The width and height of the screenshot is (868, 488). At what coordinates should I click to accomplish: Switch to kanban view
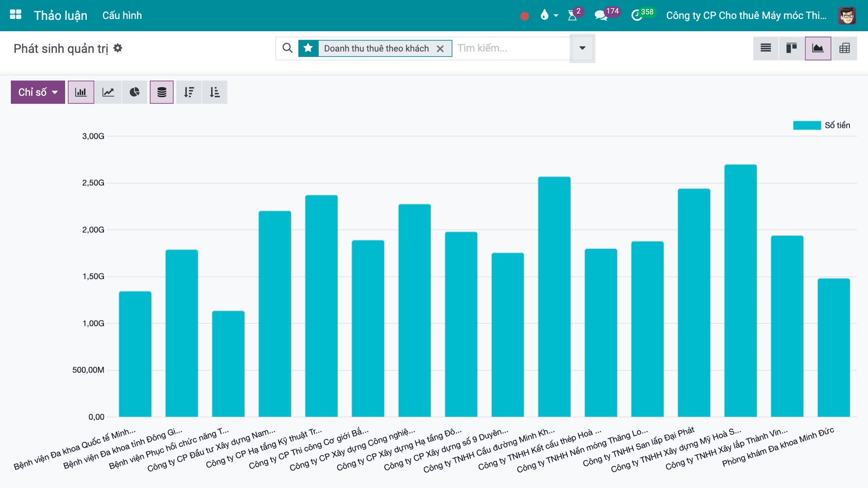click(x=792, y=48)
